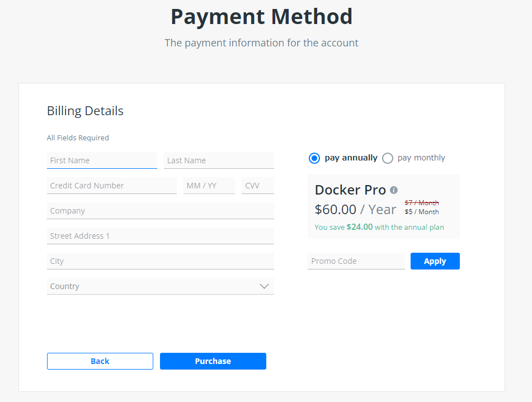Click the struck-through "$7 / Month" price
Screen dimensions: 532x402
(x=422, y=203)
